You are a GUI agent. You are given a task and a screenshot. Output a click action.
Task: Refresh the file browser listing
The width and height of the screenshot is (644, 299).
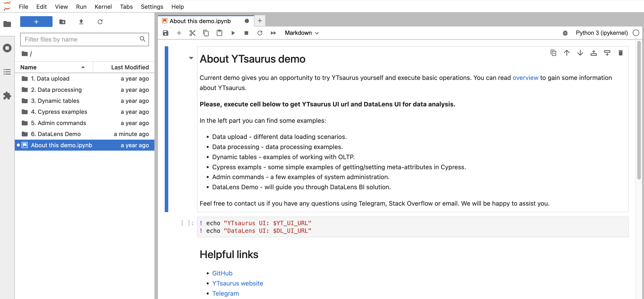point(100,22)
